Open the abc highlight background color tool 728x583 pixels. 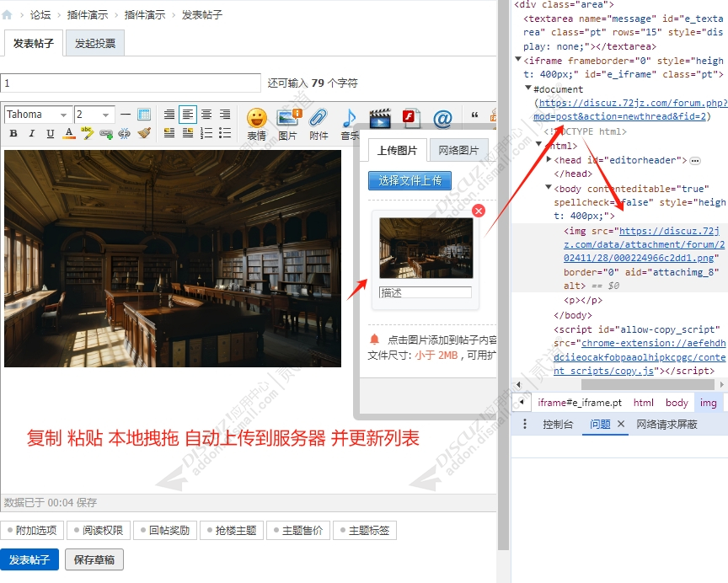(x=87, y=133)
